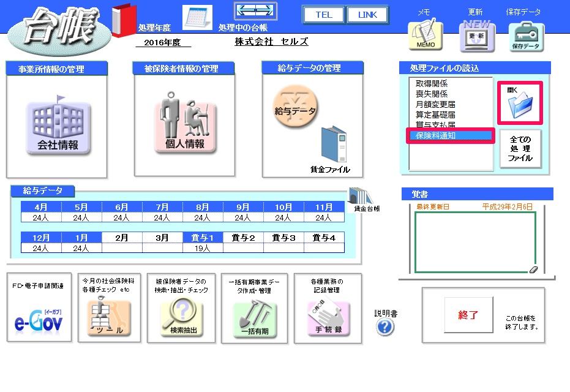The height and width of the screenshot is (392, 570).
Task: Click the 更新 NEW update icon
Action: click(476, 36)
